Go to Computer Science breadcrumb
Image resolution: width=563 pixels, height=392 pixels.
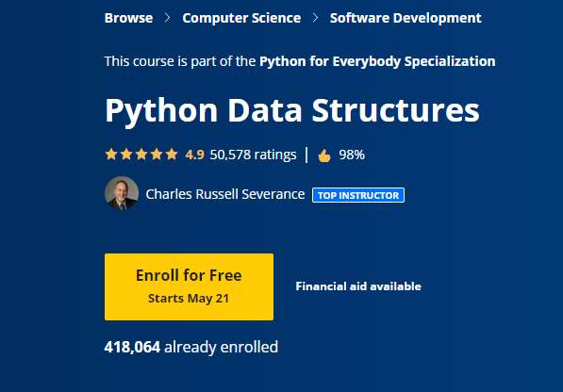click(x=241, y=18)
